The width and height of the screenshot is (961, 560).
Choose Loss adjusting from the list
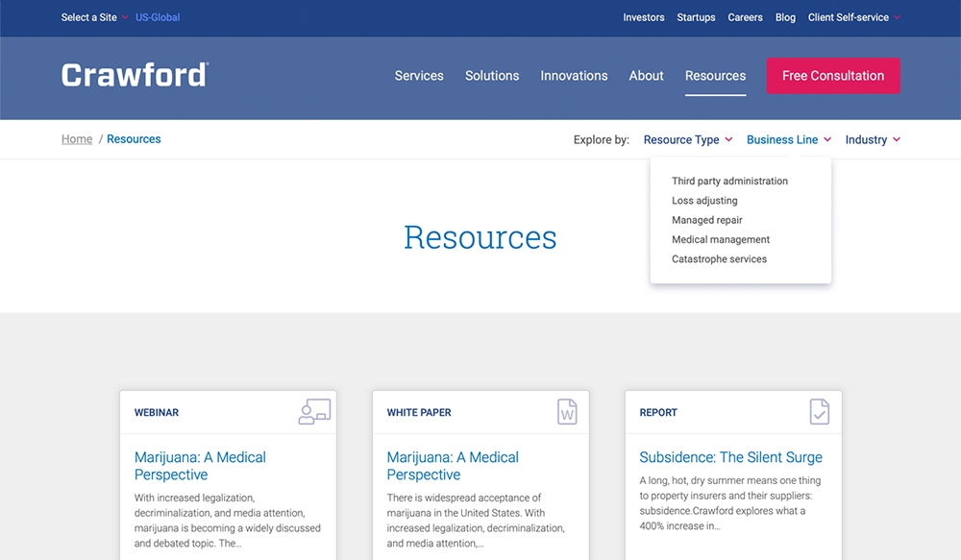pyautogui.click(x=704, y=201)
